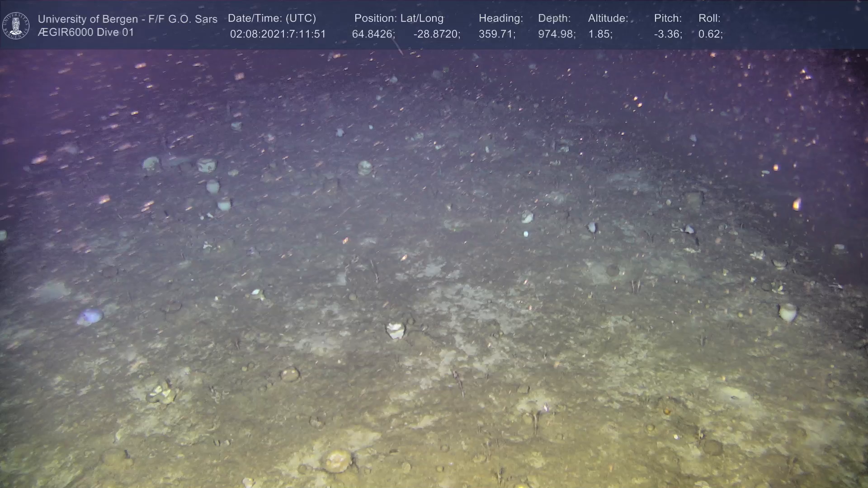Click the Position Lat/Long header

399,19
